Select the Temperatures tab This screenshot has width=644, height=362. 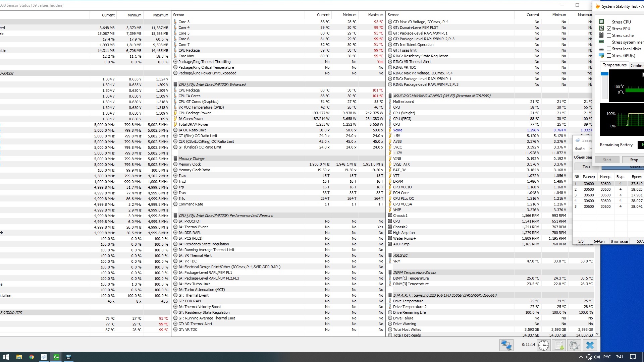614,65
